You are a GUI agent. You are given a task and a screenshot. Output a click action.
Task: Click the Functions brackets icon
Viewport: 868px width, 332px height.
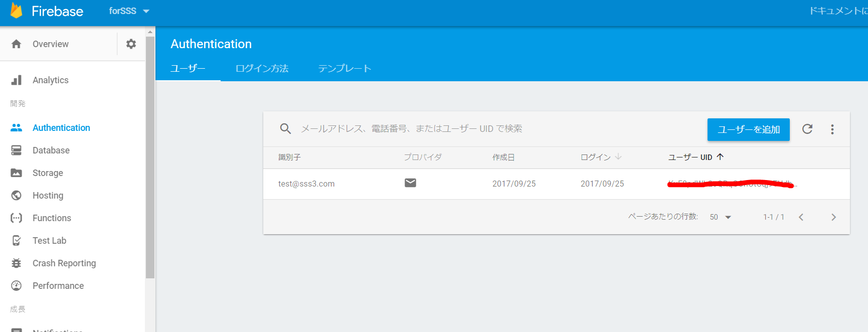pyautogui.click(x=17, y=218)
